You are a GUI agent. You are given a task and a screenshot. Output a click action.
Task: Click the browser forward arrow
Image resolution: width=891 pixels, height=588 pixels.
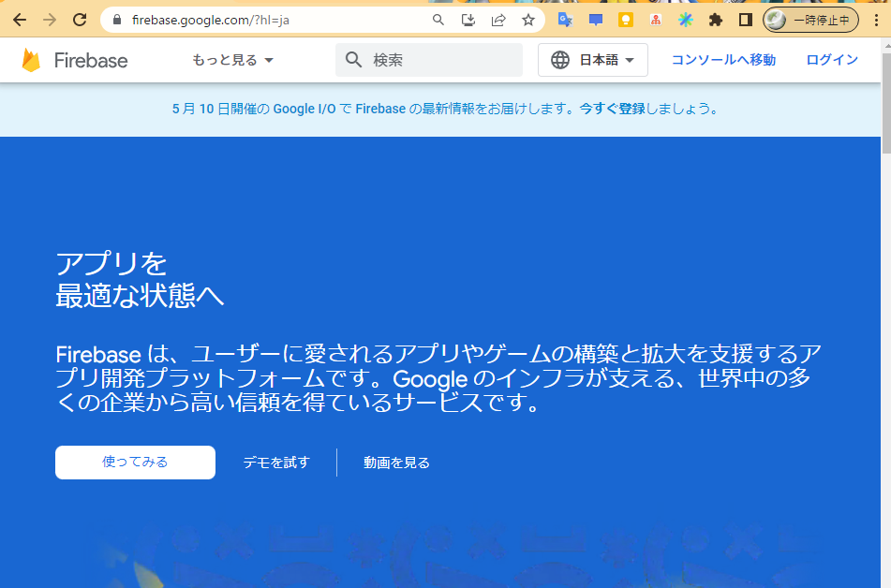[x=50, y=20]
